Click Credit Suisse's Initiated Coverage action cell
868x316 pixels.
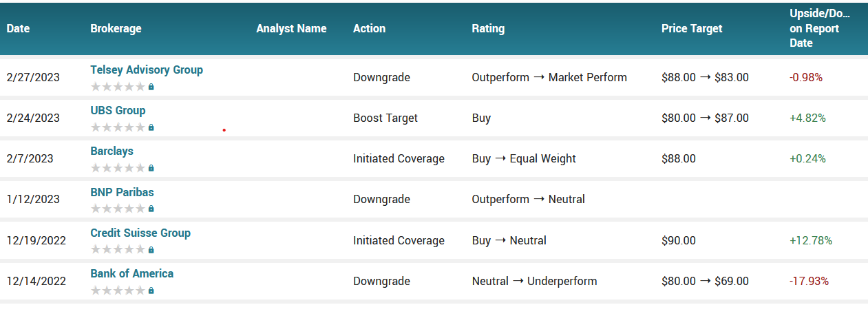click(399, 240)
